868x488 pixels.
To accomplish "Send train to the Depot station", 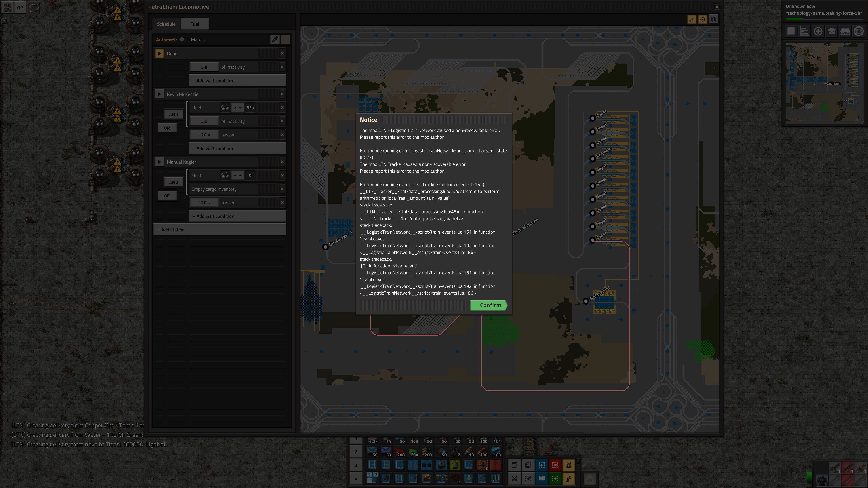I will pos(159,54).
